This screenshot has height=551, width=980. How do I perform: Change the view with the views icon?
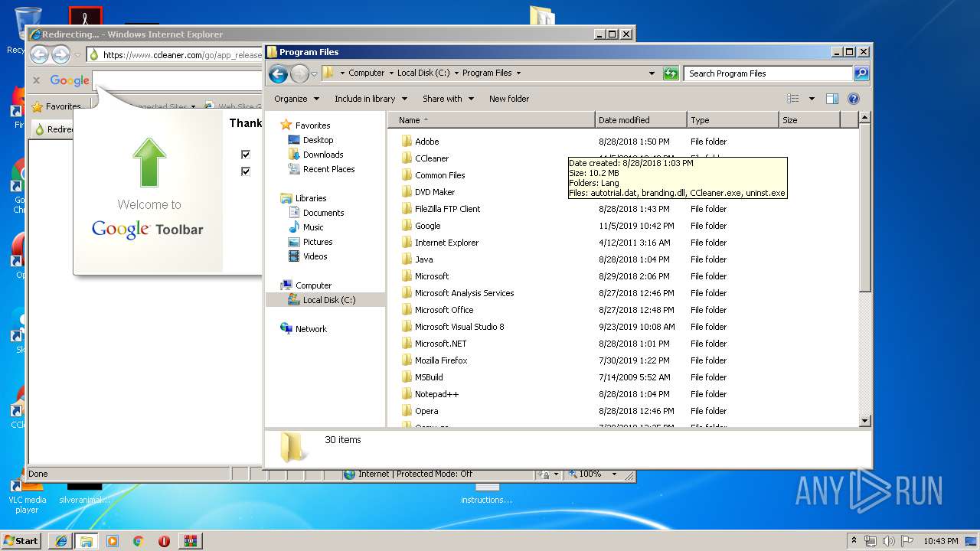[793, 99]
